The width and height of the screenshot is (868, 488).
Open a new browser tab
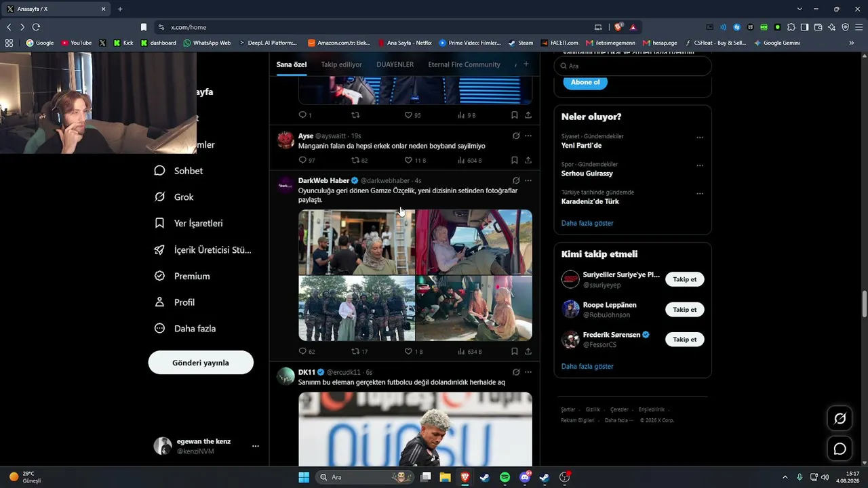120,9
